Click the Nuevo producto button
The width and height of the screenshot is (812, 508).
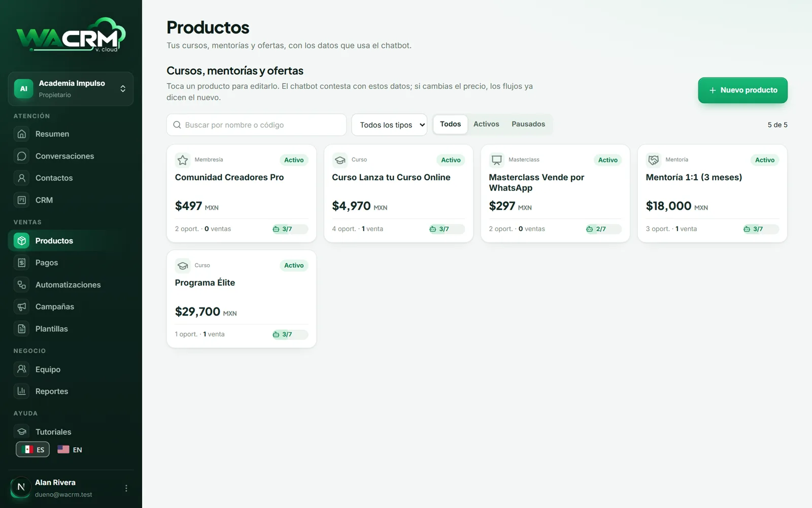[x=742, y=90]
